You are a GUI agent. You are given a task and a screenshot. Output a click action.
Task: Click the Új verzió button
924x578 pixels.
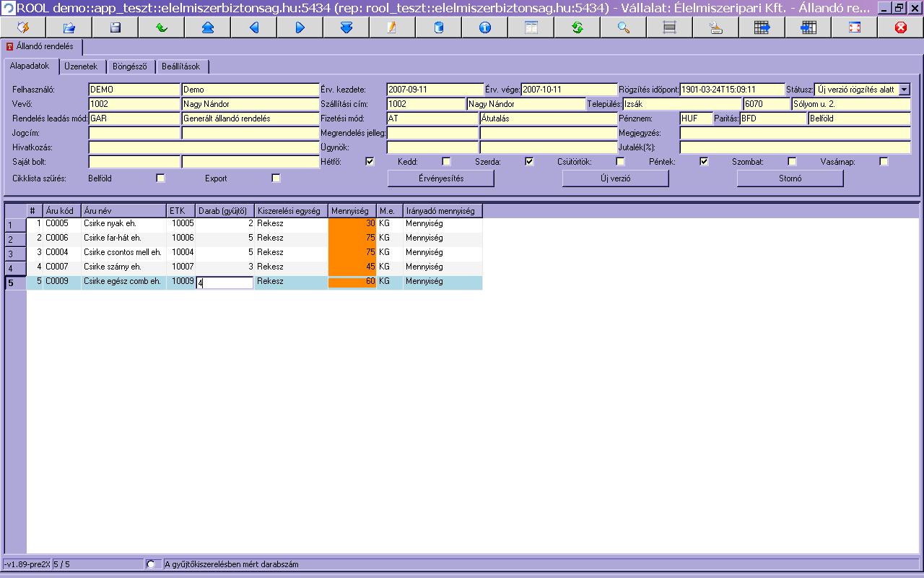coord(615,178)
